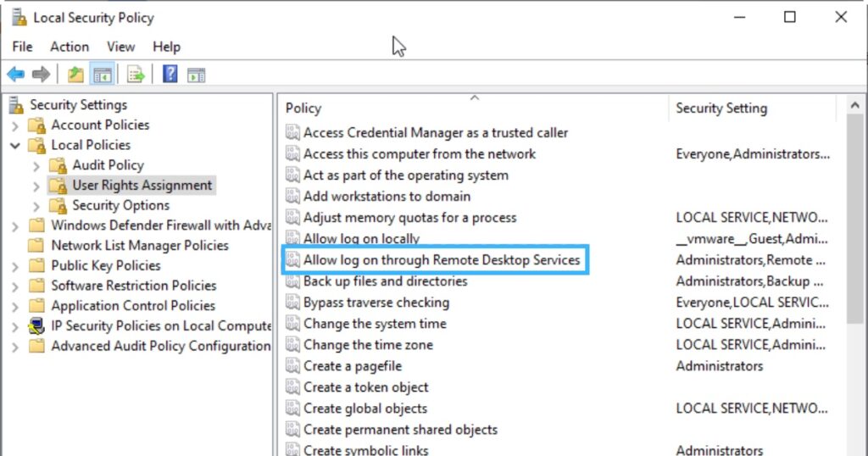Open the Action menu

(x=70, y=47)
